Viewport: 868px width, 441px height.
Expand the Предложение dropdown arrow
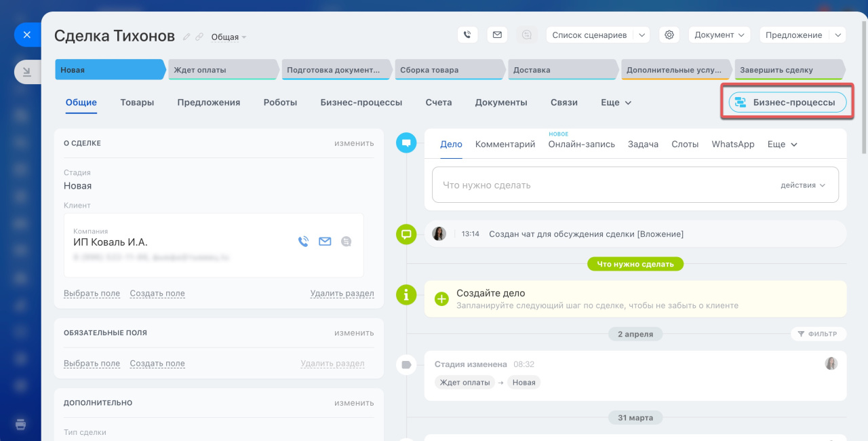click(x=838, y=35)
